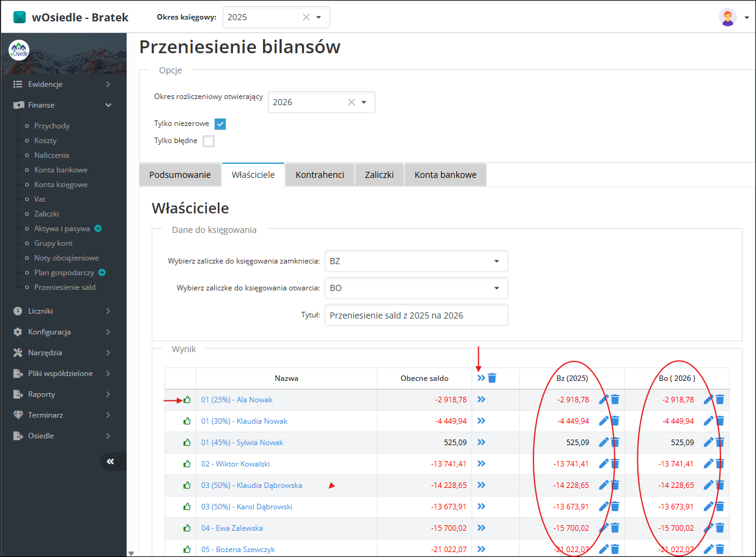Switch to the Kontrahenci tab
Screen dimensions: 756x557
320,175
